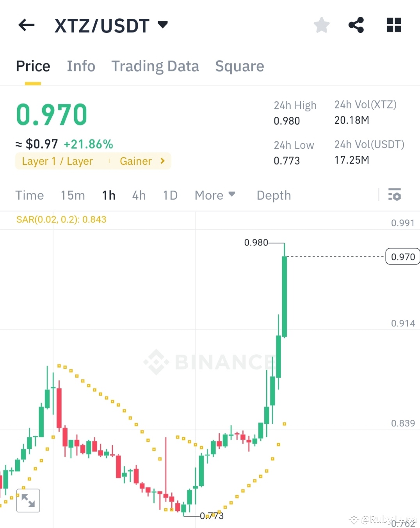Switch to the 4h timeframe
420x528 pixels.
pyautogui.click(x=139, y=195)
